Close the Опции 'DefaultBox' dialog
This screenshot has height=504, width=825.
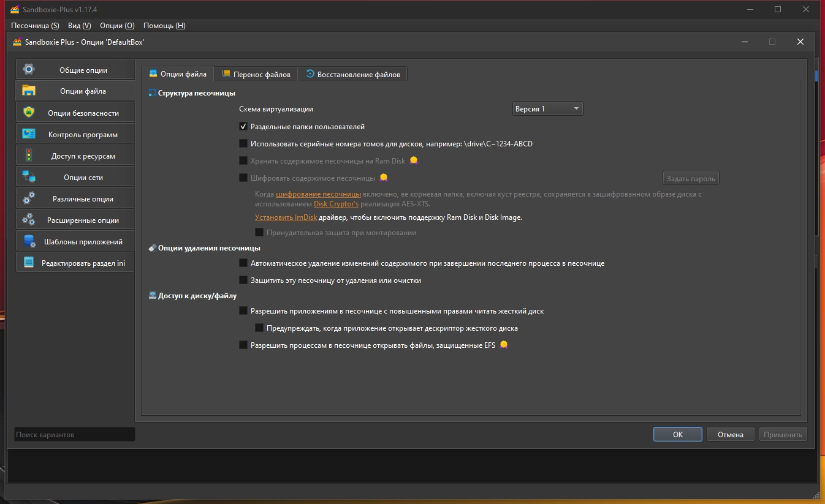pyautogui.click(x=800, y=42)
